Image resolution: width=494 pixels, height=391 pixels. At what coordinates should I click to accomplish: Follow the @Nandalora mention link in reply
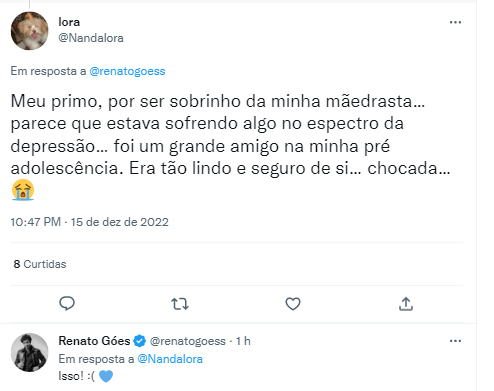tap(170, 359)
